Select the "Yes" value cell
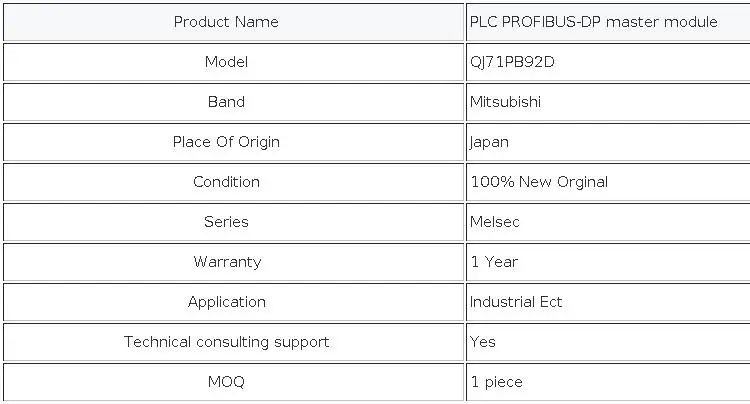The image size is (750, 404). point(483,342)
